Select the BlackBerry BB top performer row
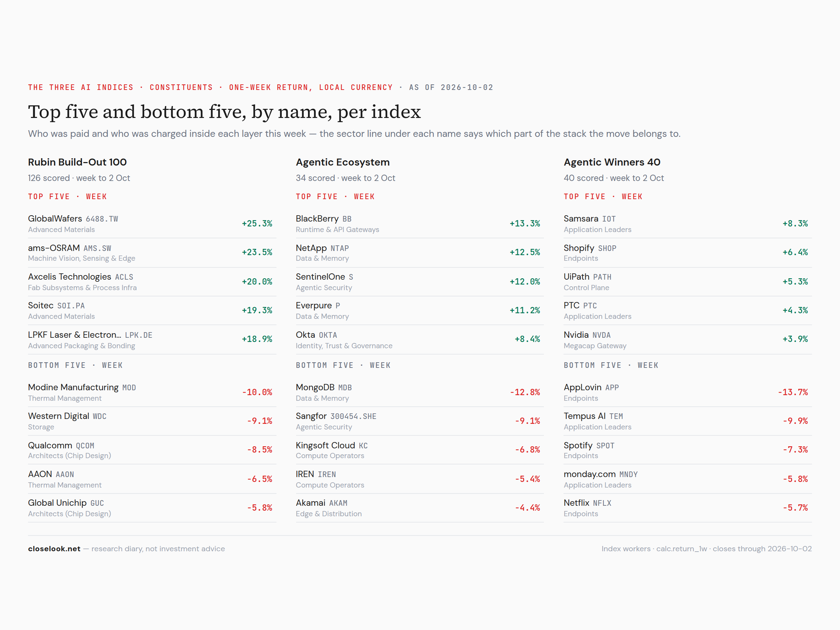This screenshot has width=840, height=630. 420,224
